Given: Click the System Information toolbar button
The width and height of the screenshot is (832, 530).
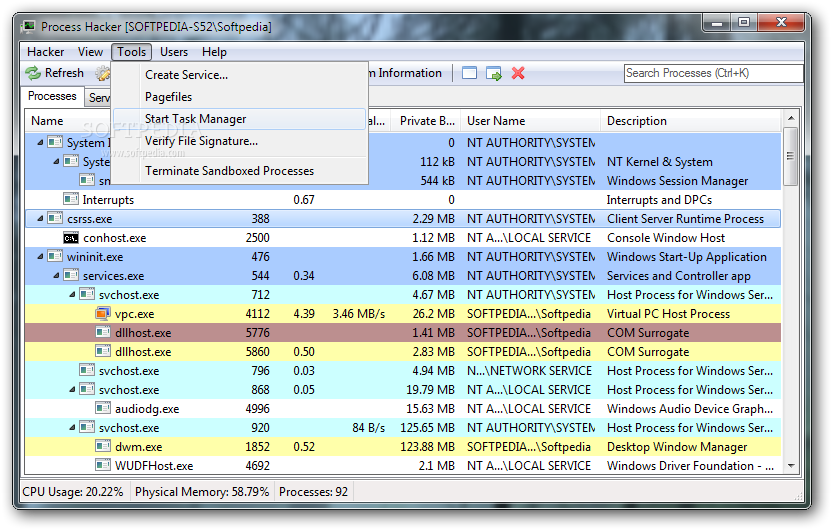Looking at the screenshot, I should coord(406,73).
